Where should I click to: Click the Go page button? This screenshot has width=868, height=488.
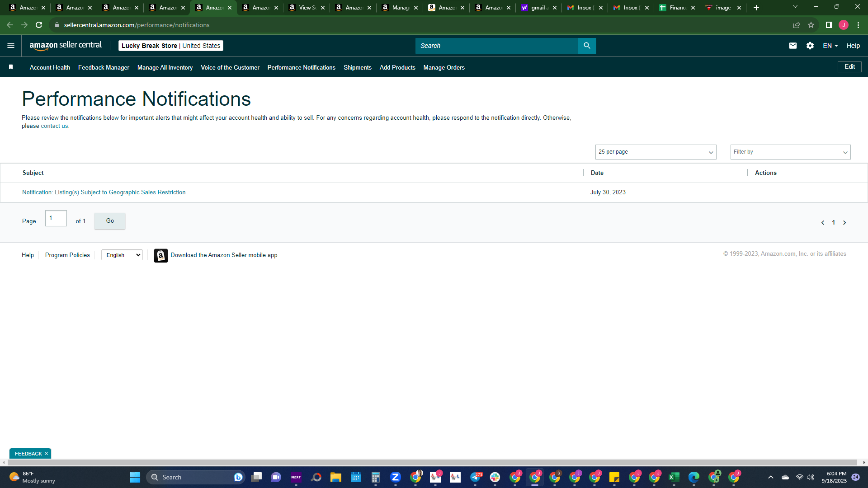[110, 221]
